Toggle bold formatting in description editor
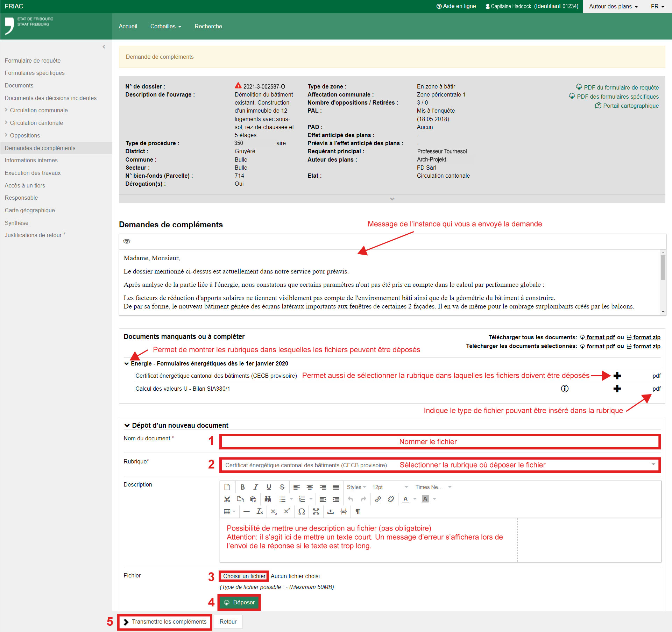The image size is (672, 632). [242, 487]
